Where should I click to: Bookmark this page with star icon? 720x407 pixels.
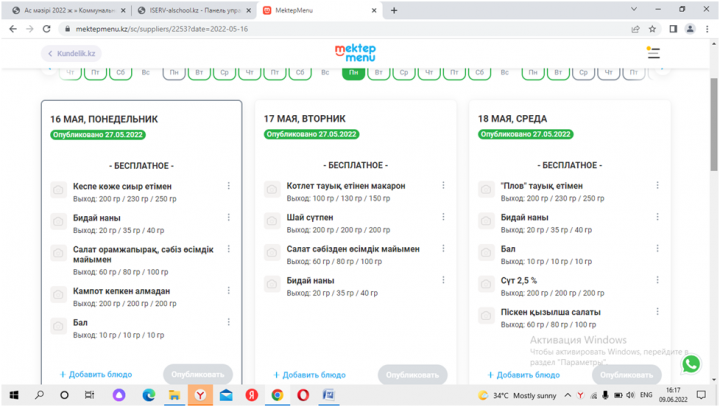[652, 29]
